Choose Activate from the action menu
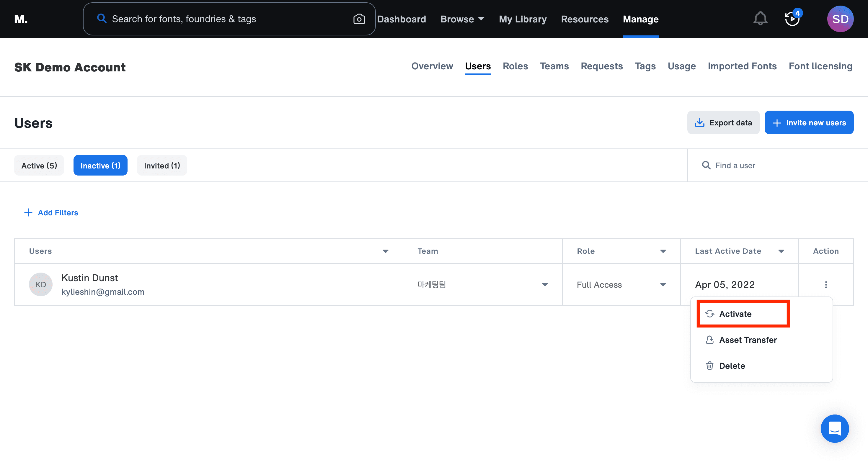This screenshot has height=462, width=868. click(x=735, y=314)
